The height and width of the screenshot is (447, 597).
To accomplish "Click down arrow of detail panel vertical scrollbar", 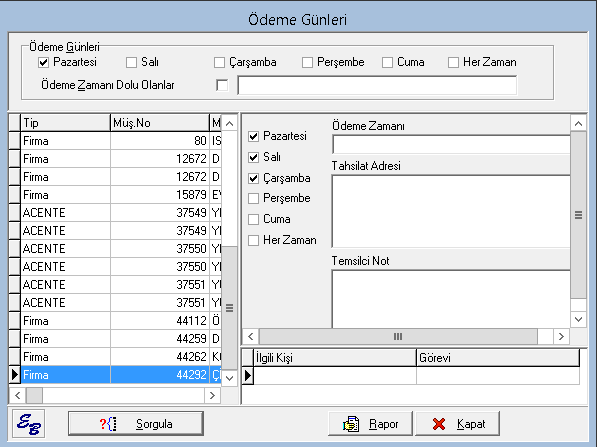I will pos(578,319).
